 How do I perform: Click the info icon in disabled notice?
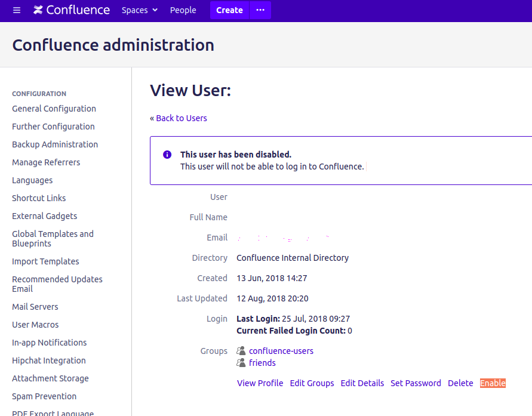tap(167, 155)
